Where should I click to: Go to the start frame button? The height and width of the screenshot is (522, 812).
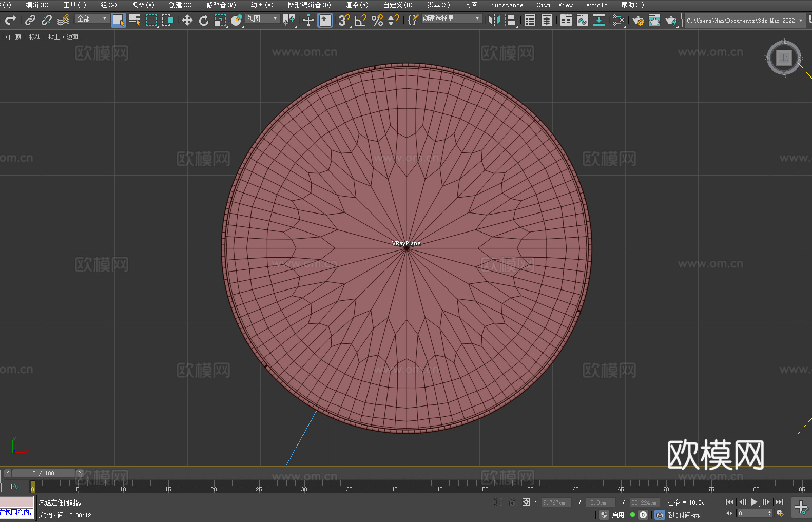(x=729, y=502)
